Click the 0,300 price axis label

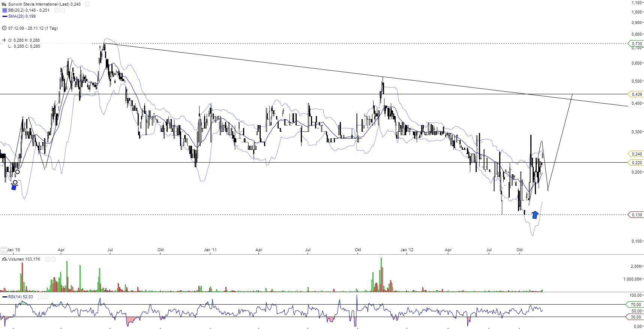[x=637, y=132]
